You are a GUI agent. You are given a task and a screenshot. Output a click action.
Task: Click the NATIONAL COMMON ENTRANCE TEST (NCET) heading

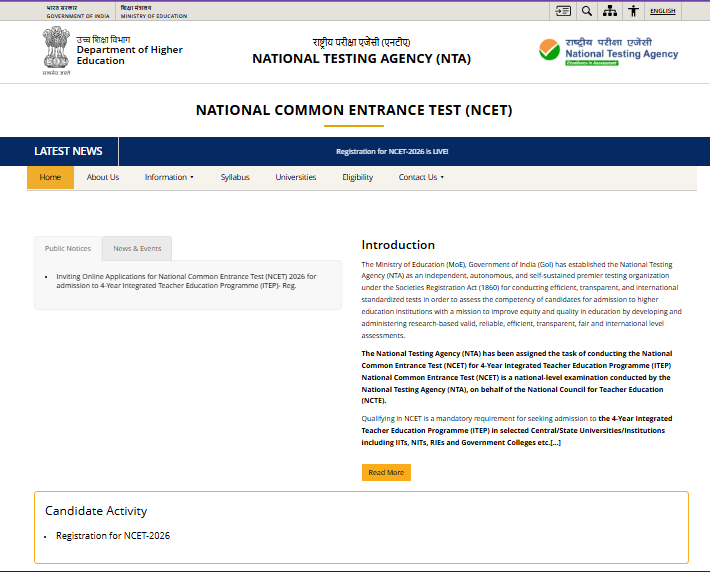tap(354, 110)
